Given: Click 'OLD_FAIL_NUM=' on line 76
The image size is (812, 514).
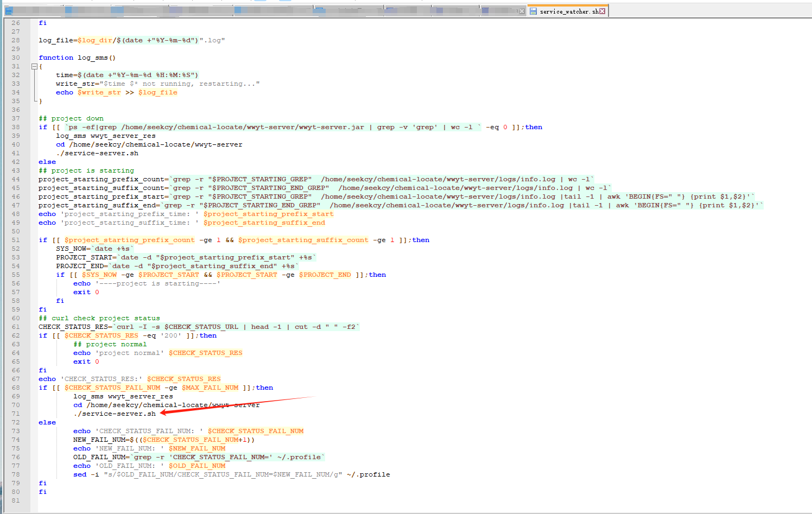Looking at the screenshot, I should 101,457.
